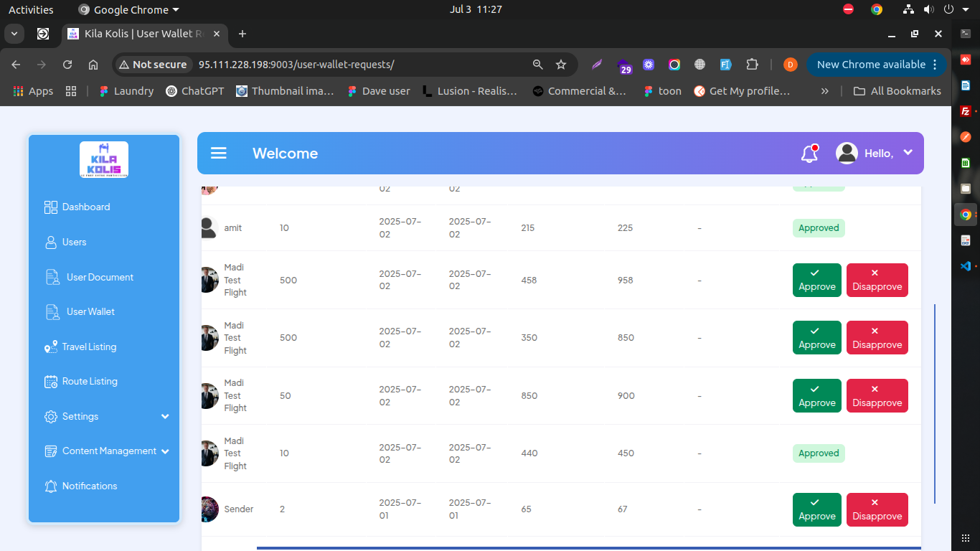
Task: Open the Chrome extensions puzzle icon
Action: point(752,65)
